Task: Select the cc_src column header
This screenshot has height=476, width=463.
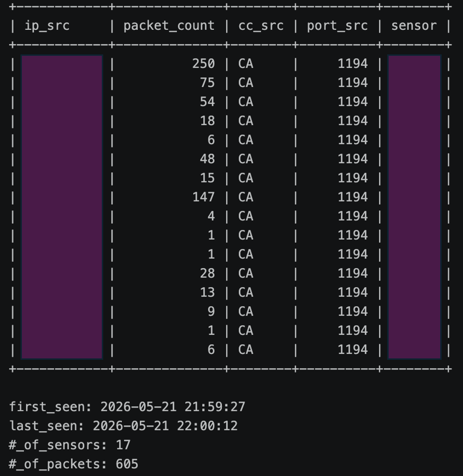Action: (x=261, y=26)
